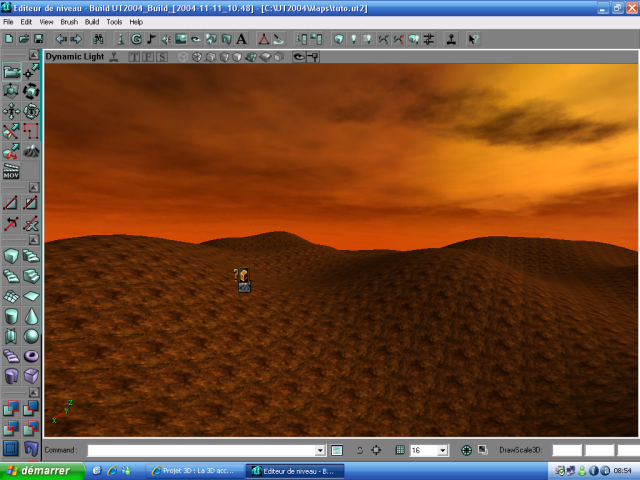Select the Terrain Editing mountain tool
Screen dimensions: 640x480
point(31,152)
